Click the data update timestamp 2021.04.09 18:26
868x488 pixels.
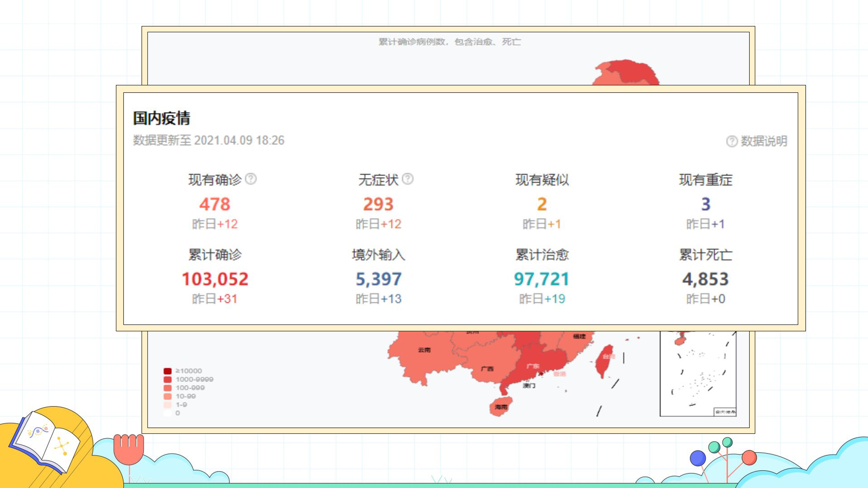click(x=239, y=140)
